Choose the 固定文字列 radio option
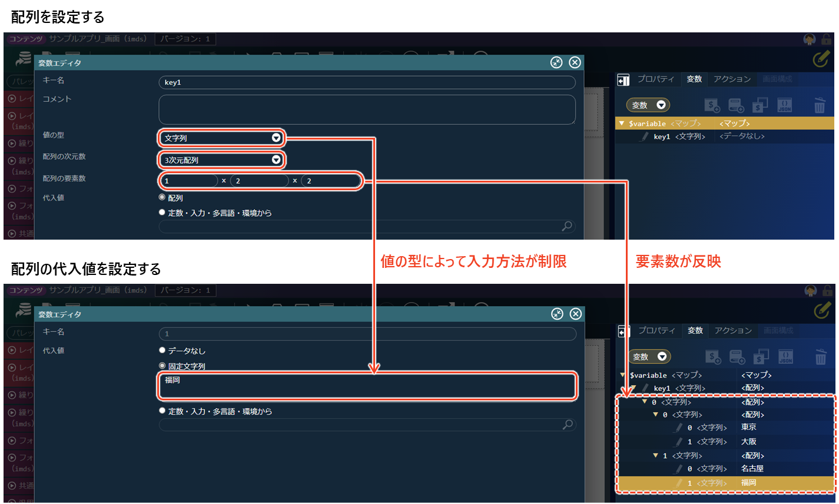Viewport: 839px width, 504px height. [163, 366]
